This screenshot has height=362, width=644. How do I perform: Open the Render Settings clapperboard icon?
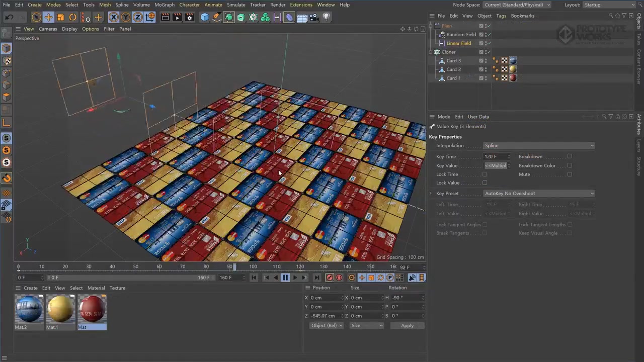coord(190,18)
